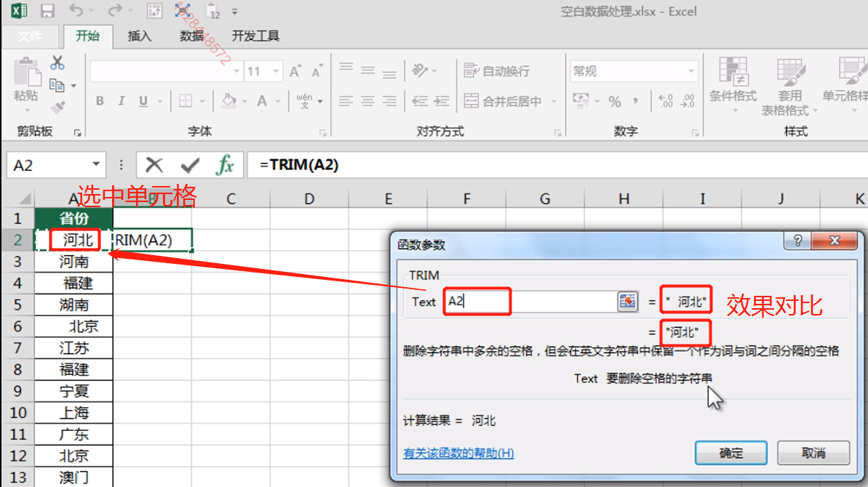
Task: Click the Undo arrow icon
Action: click(76, 10)
